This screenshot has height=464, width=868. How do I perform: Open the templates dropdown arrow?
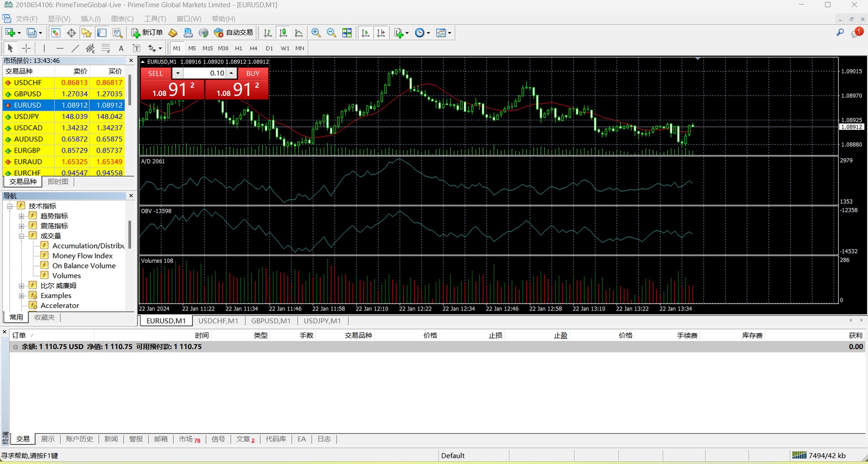(x=449, y=33)
